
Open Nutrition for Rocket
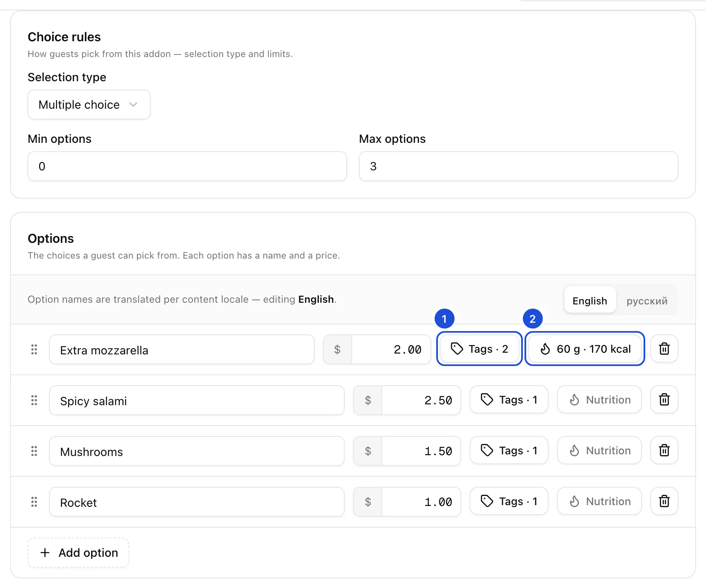[x=599, y=501]
